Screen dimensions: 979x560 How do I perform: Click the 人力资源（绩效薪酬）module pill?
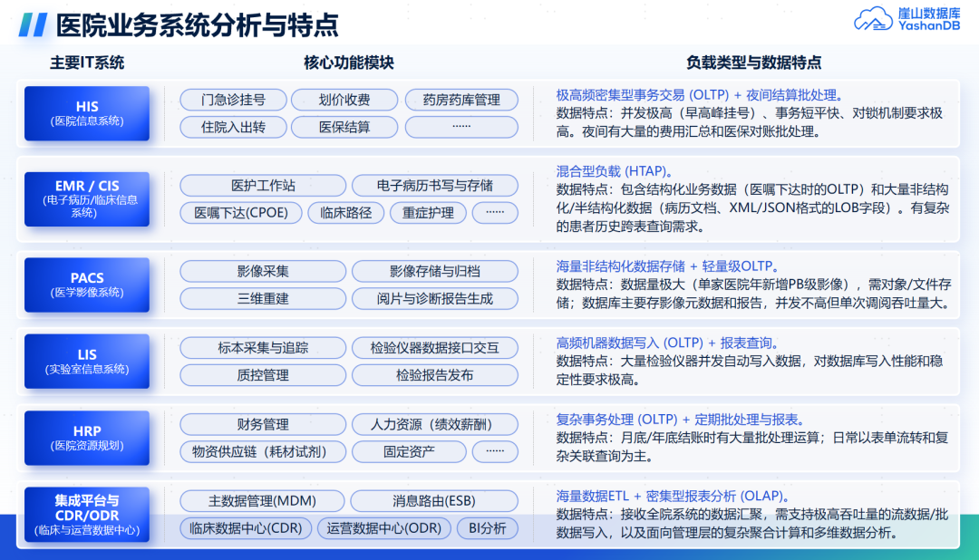click(435, 424)
